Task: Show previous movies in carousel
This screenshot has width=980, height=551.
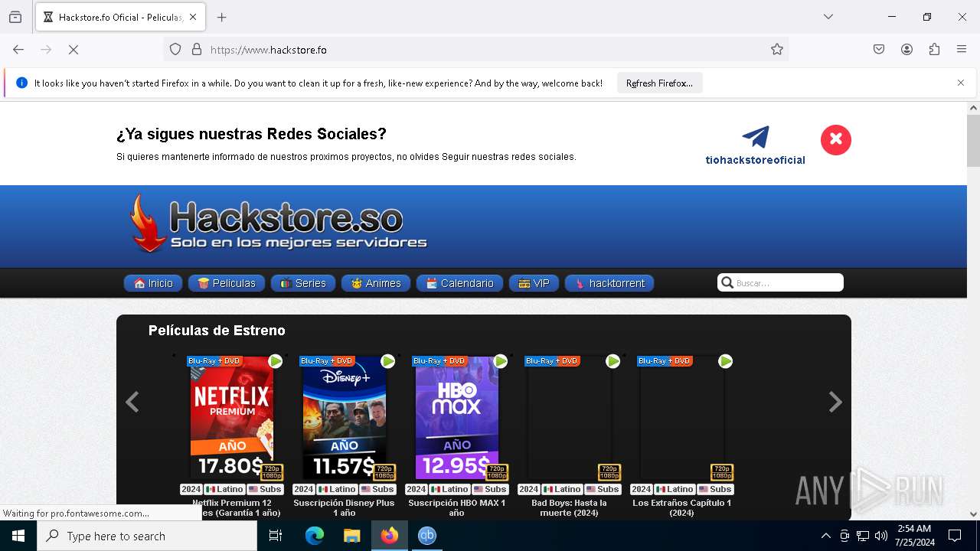Action: tap(132, 402)
